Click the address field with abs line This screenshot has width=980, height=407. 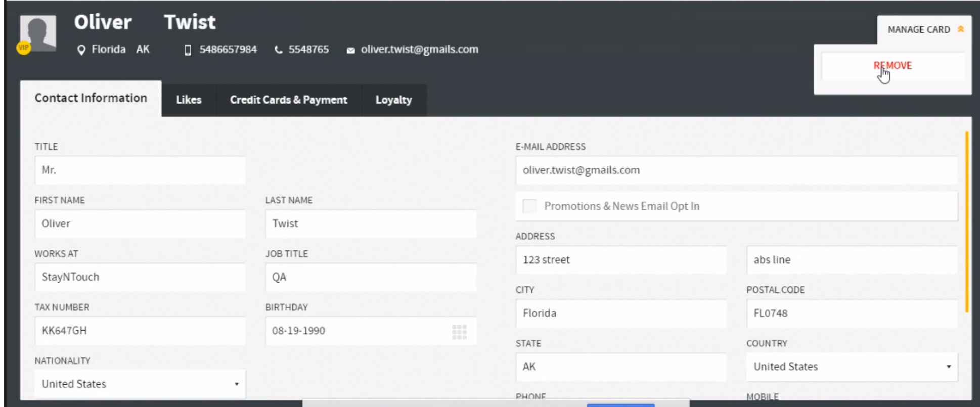[x=852, y=260]
